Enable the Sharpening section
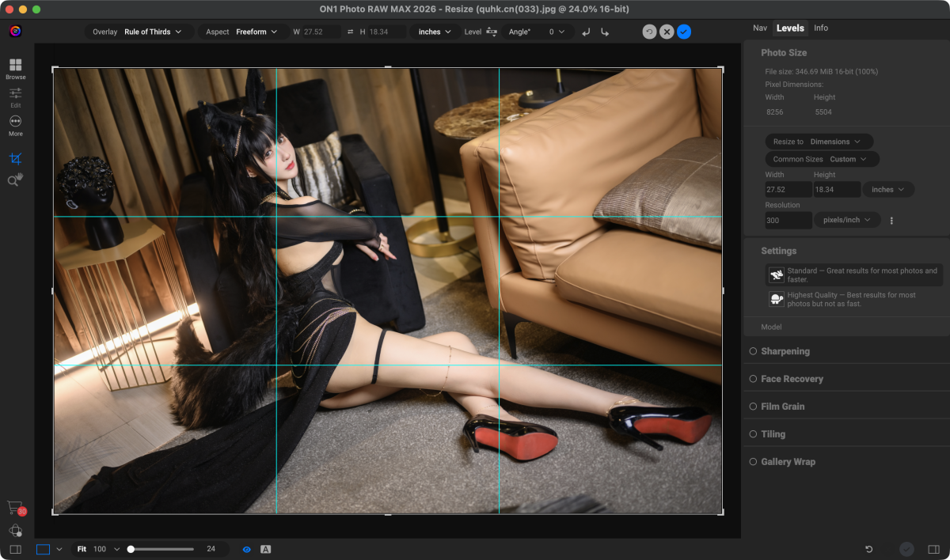 [x=753, y=351]
